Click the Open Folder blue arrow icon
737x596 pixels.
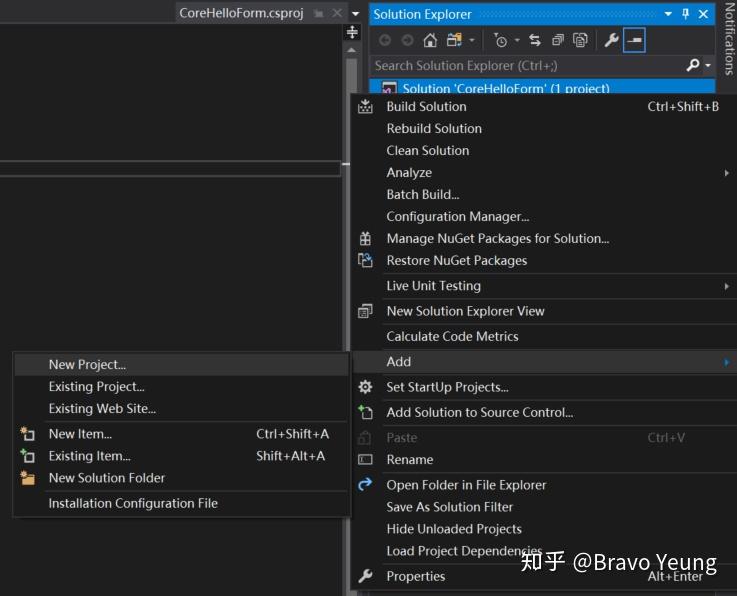click(365, 484)
